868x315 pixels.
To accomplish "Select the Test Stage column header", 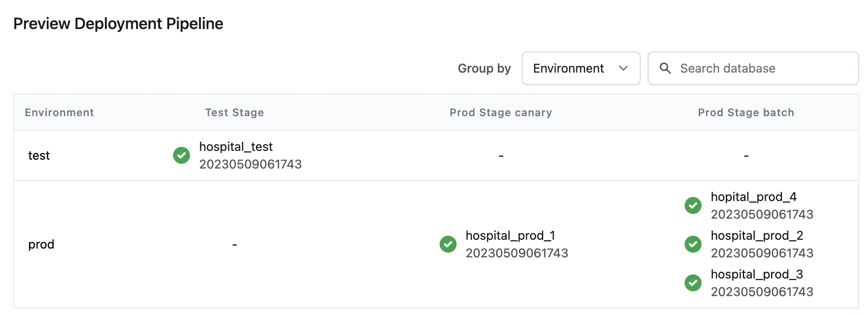I will tap(234, 112).
